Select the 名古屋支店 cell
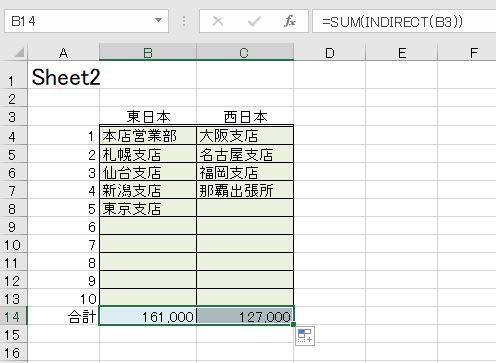The width and height of the screenshot is (496, 363). click(x=245, y=154)
